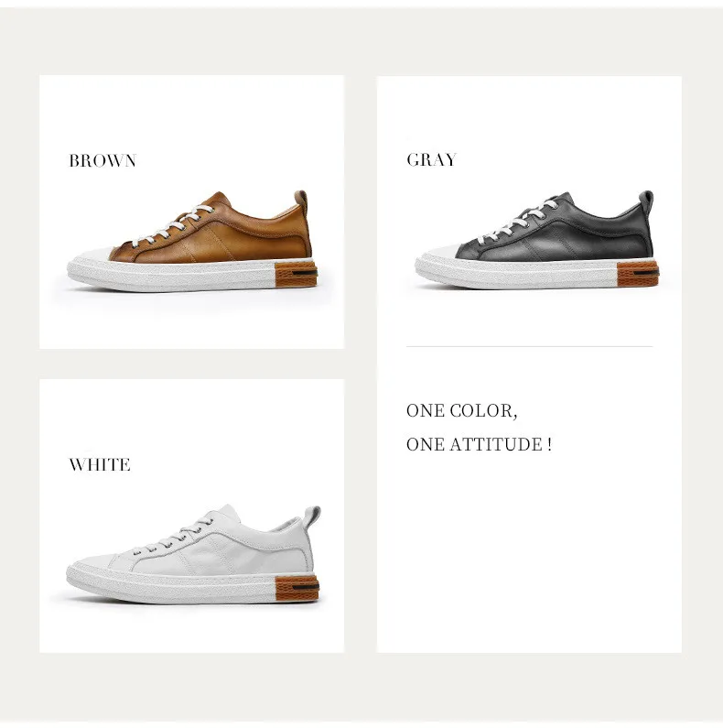The width and height of the screenshot is (723, 728).
Task: Click the ONE ATTITUDE ! text
Action: point(479,444)
